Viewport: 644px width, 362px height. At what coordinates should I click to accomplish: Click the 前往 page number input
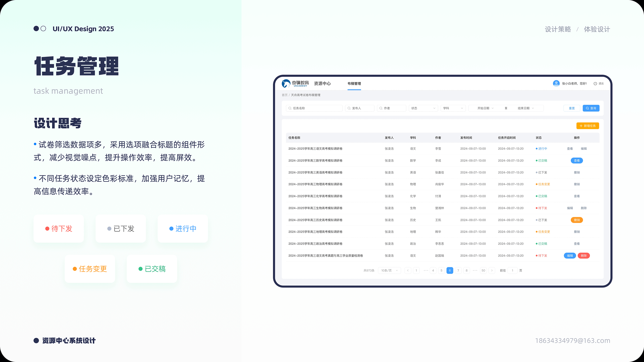pyautogui.click(x=512, y=270)
